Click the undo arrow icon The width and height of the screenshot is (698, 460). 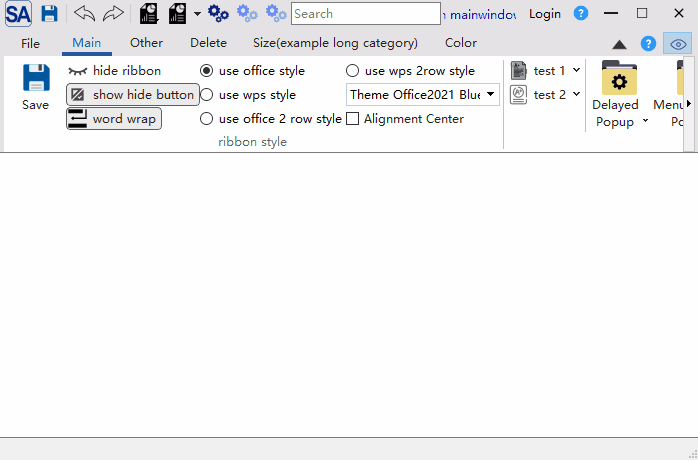coord(85,14)
